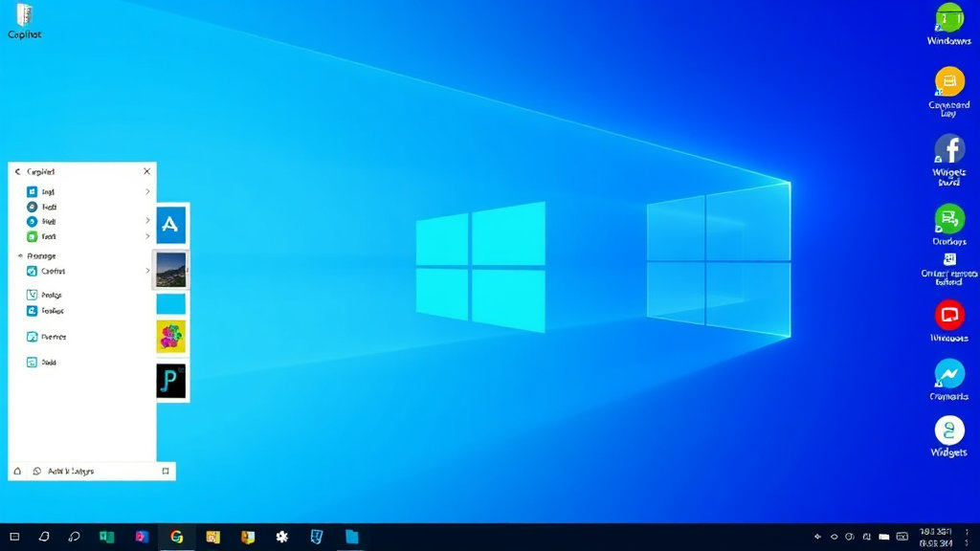The width and height of the screenshot is (980, 551).
Task: Expand chevron on the row under the section header
Action: [147, 271]
